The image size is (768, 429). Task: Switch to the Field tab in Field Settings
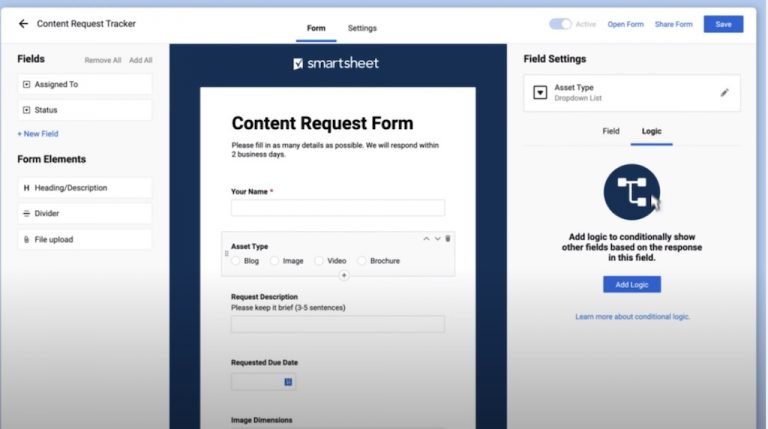pos(610,131)
